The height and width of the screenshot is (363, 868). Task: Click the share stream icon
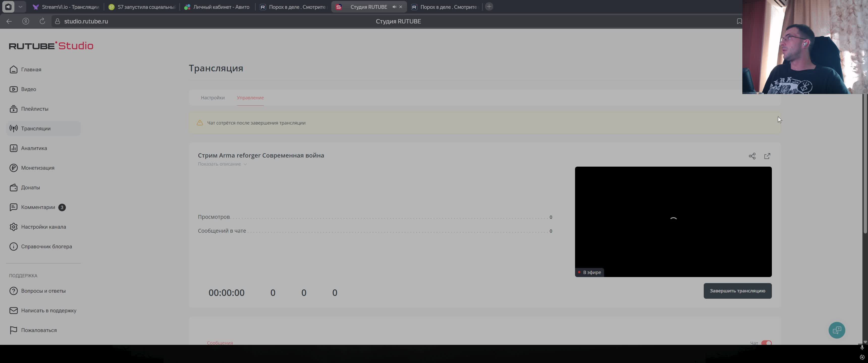tap(752, 156)
